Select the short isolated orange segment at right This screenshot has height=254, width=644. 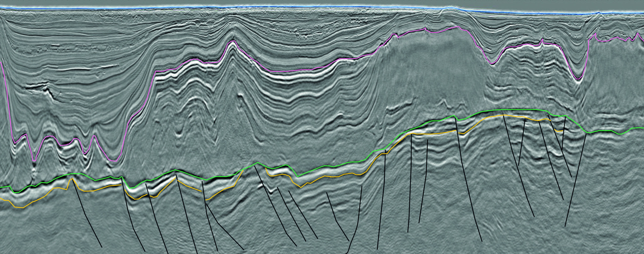coord(559,131)
